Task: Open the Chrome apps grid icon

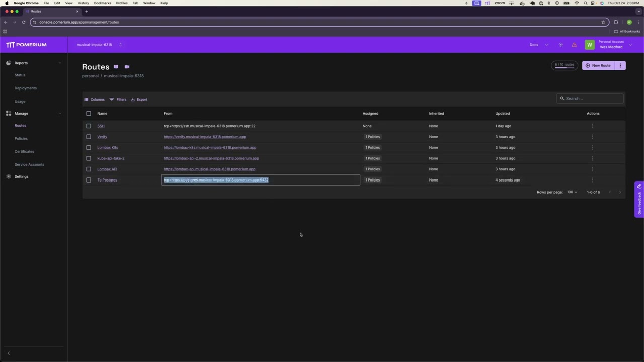Action: point(5,31)
